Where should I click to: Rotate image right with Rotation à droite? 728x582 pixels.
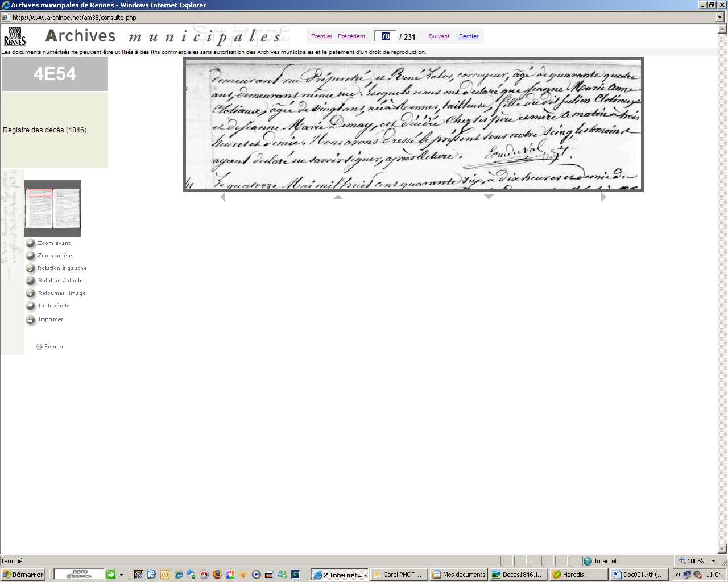(x=31, y=281)
